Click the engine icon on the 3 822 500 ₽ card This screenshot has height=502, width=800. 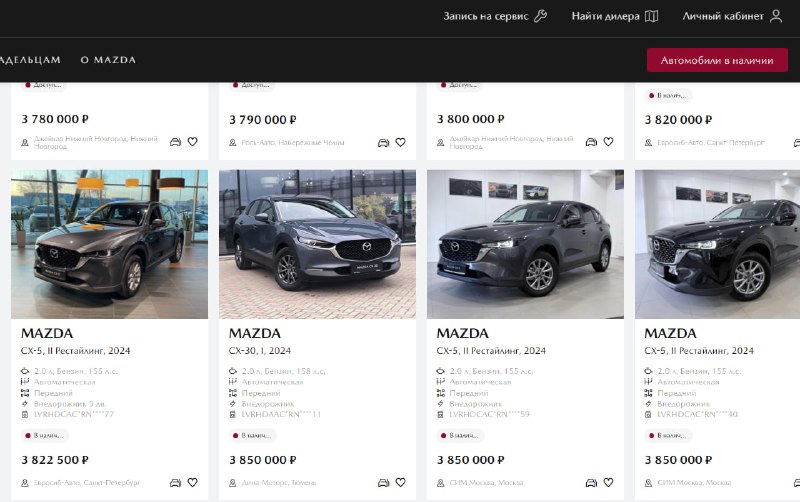(24, 371)
